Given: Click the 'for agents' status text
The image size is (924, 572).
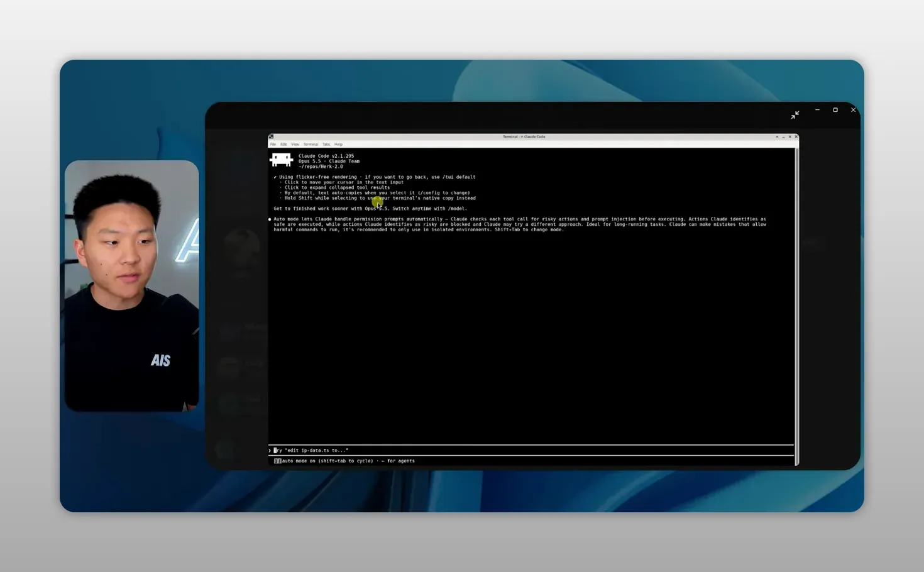Looking at the screenshot, I should [x=401, y=461].
